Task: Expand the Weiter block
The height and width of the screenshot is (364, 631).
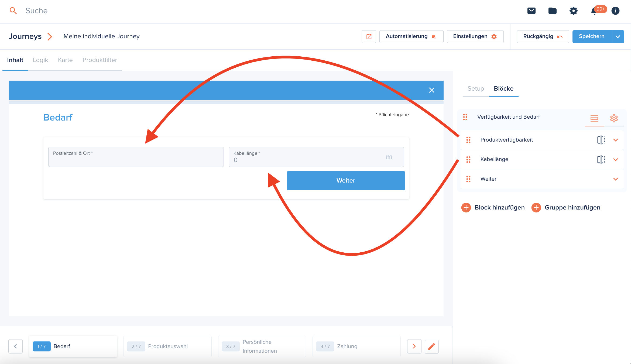Action: click(x=616, y=179)
